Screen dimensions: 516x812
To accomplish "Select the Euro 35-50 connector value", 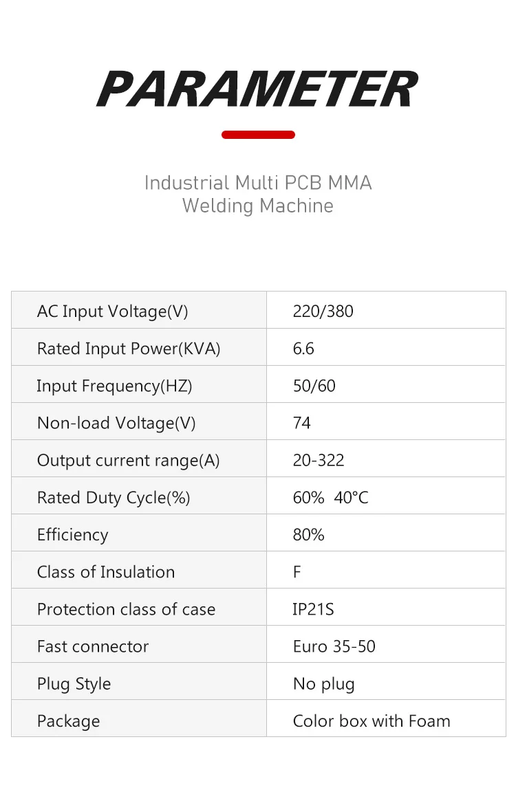I will coord(334,646).
